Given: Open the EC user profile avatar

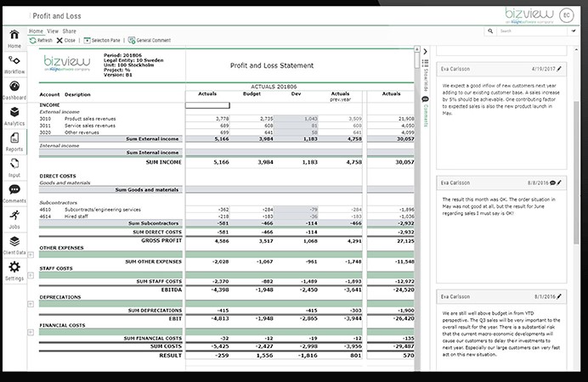Looking at the screenshot, I should tap(566, 15).
